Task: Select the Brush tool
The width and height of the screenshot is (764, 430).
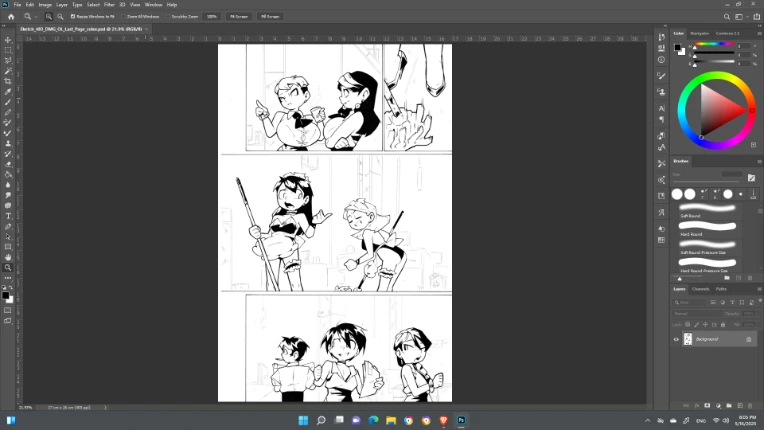Action: (8, 102)
